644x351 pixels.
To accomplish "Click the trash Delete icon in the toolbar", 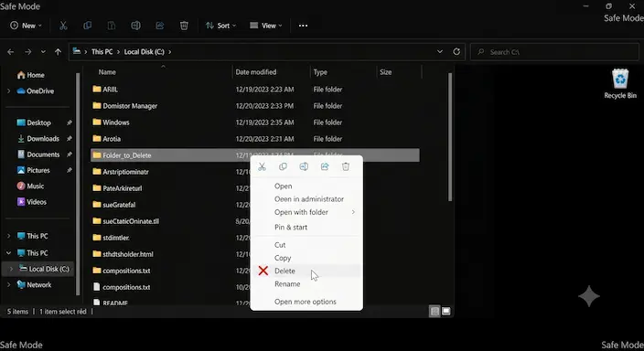I will 184,26.
